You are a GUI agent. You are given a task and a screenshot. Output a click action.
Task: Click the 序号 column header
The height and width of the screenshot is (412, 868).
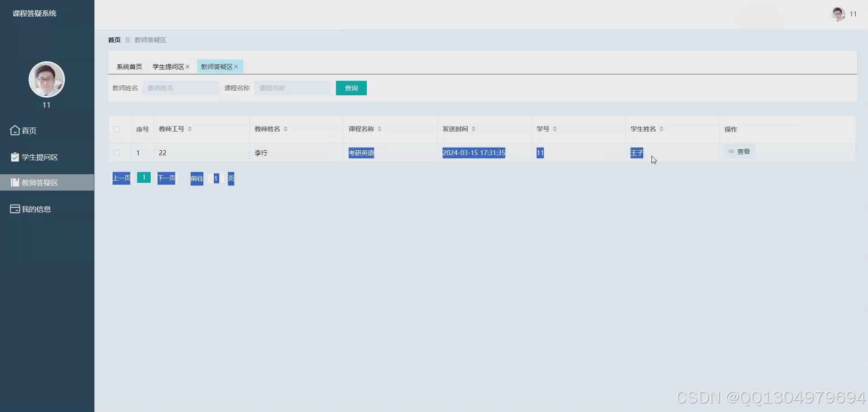click(143, 129)
